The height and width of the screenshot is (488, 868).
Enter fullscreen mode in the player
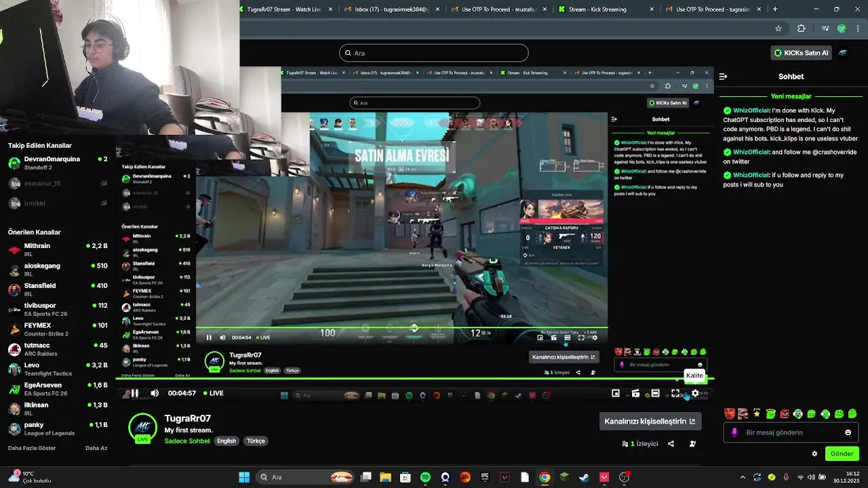675,393
